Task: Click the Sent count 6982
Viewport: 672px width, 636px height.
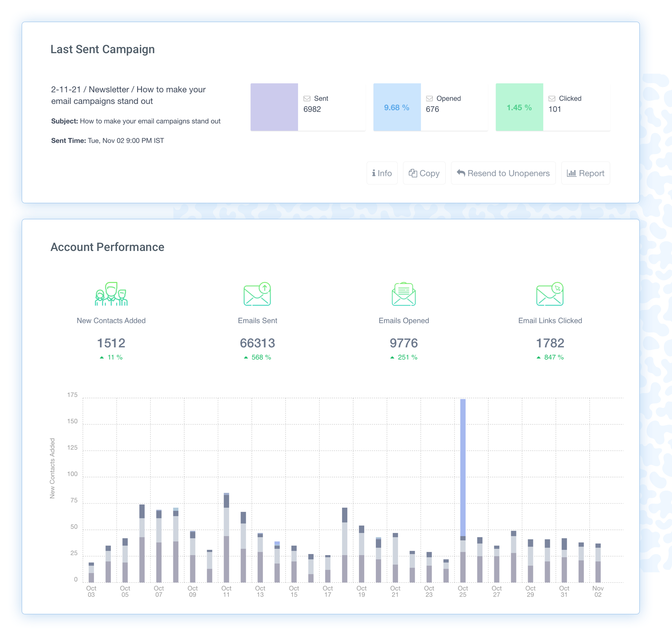Action: click(312, 109)
